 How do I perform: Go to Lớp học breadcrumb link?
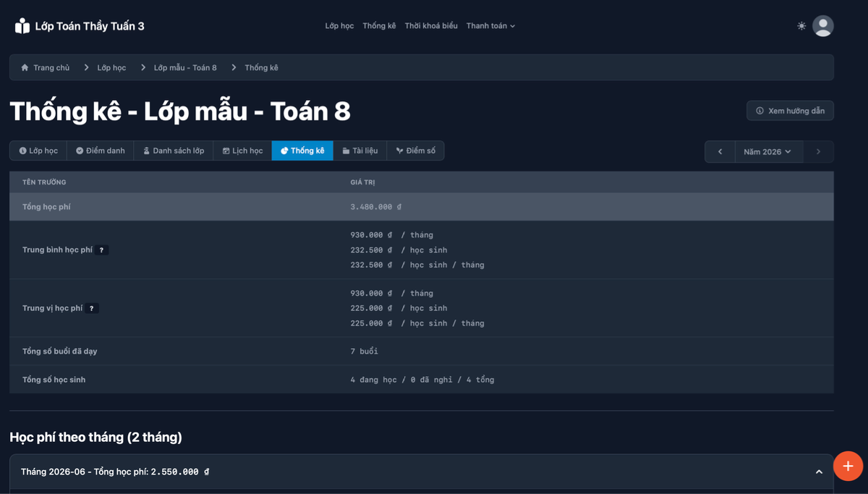(111, 67)
